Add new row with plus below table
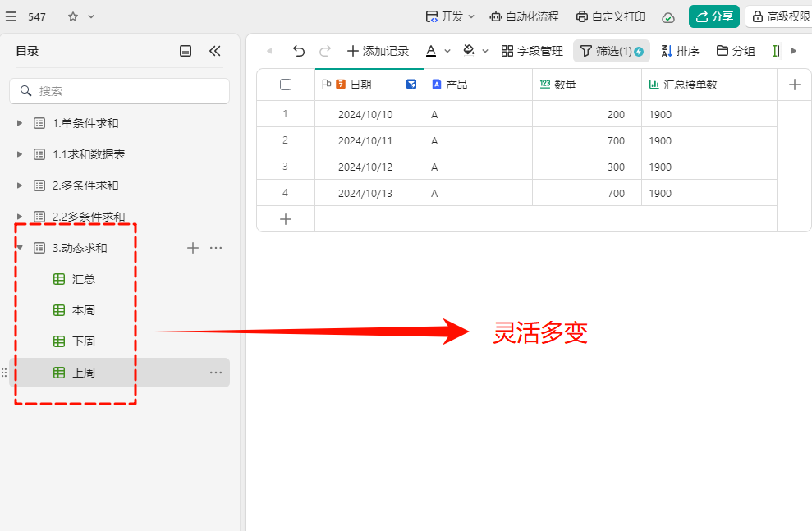The width and height of the screenshot is (812, 531). [286, 219]
